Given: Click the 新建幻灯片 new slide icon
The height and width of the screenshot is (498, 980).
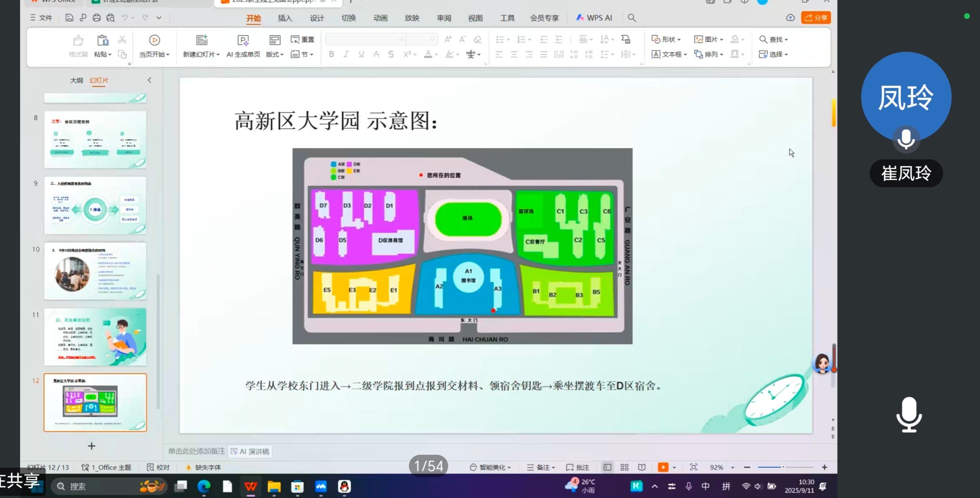Looking at the screenshot, I should (201, 40).
